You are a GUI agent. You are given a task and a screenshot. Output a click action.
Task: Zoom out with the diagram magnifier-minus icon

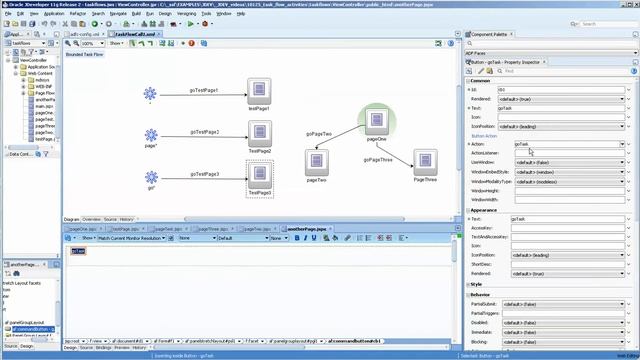pyautogui.click(x=76, y=43)
